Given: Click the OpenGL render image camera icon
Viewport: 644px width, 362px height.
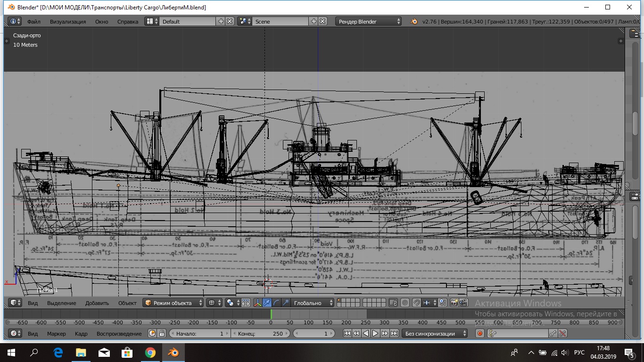Looking at the screenshot, I should click(454, 303).
